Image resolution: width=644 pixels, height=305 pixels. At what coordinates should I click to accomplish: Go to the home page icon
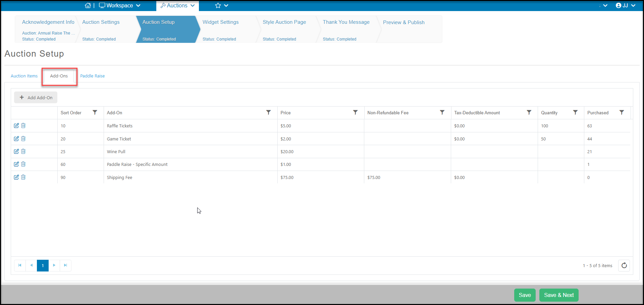[x=88, y=5]
